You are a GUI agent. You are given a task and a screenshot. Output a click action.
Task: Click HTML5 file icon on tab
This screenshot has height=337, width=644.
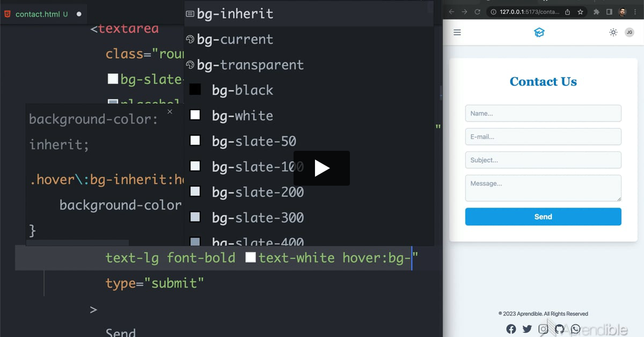coord(7,14)
